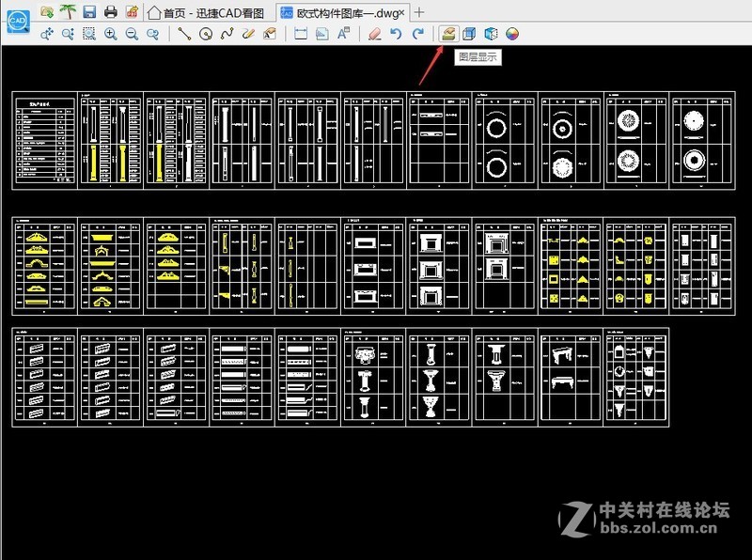Screen dimensions: 752x560
Task: Click the Redo arrow
Action: [x=417, y=34]
